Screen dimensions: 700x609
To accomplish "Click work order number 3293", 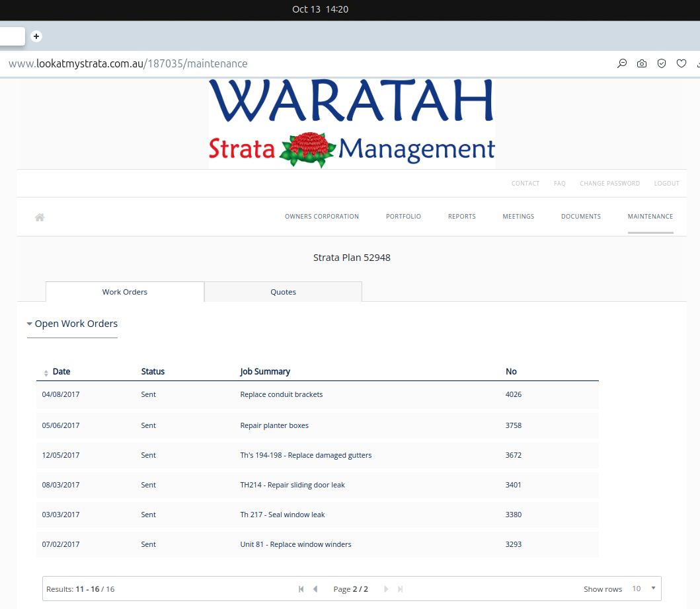I will pos(514,544).
